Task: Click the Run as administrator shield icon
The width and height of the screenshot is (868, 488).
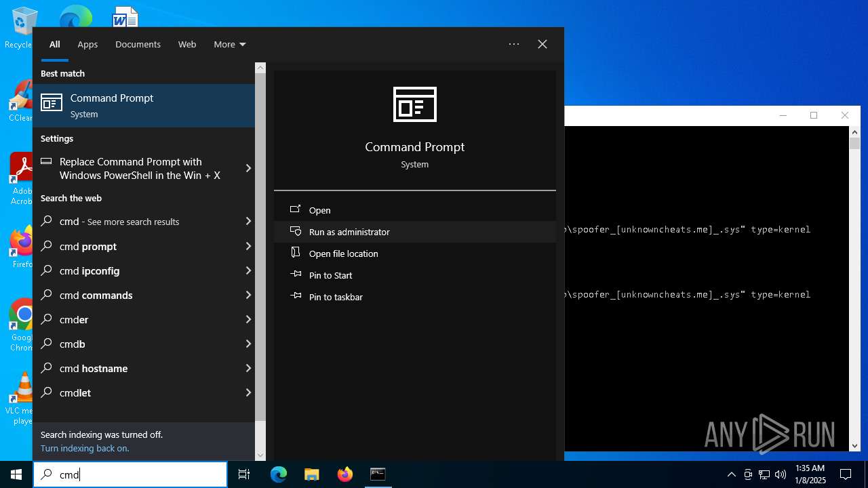Action: (295, 232)
